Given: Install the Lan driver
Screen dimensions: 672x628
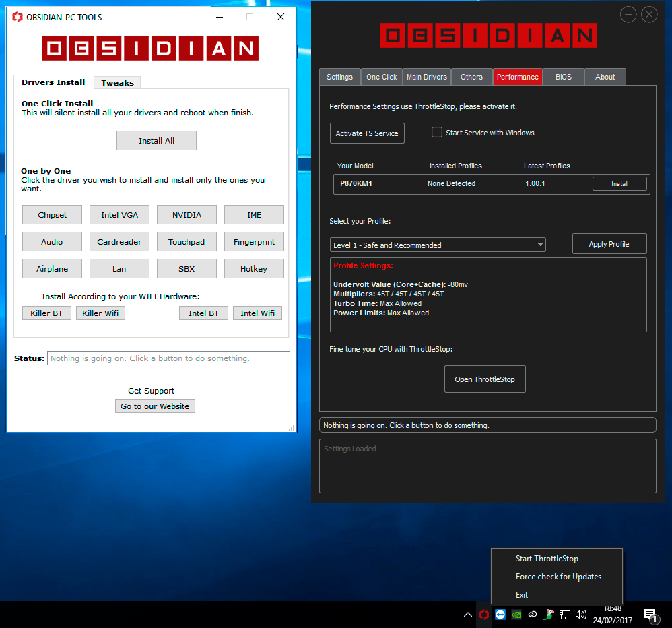Looking at the screenshot, I should (119, 269).
